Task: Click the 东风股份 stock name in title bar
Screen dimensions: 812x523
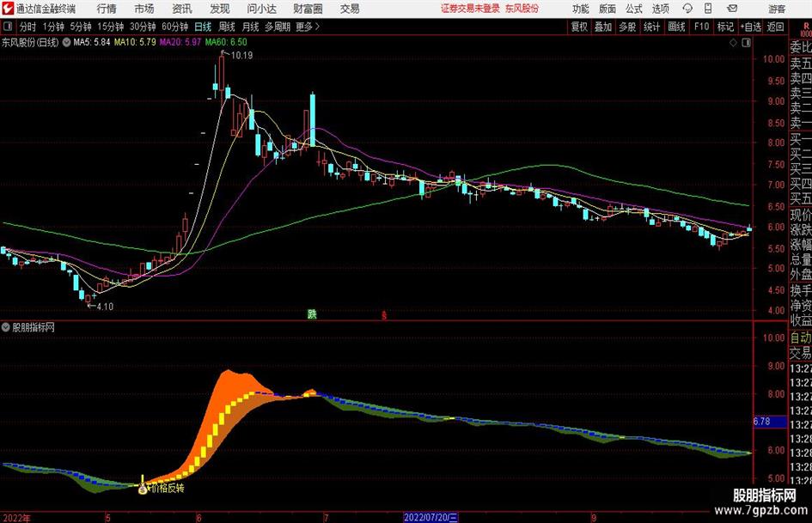Action: tap(522, 9)
